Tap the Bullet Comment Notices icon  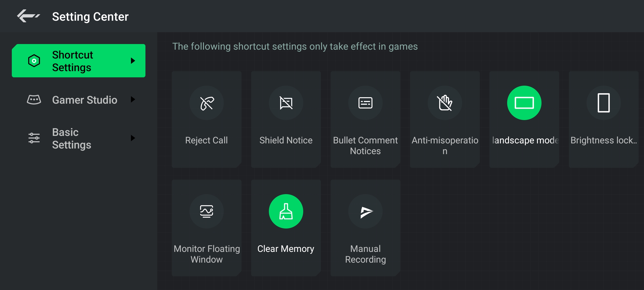(x=365, y=103)
